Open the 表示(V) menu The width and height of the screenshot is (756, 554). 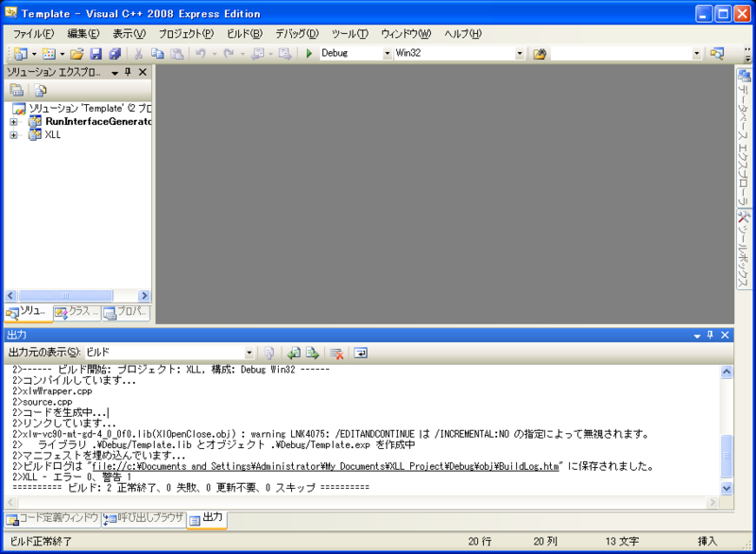coord(129,34)
